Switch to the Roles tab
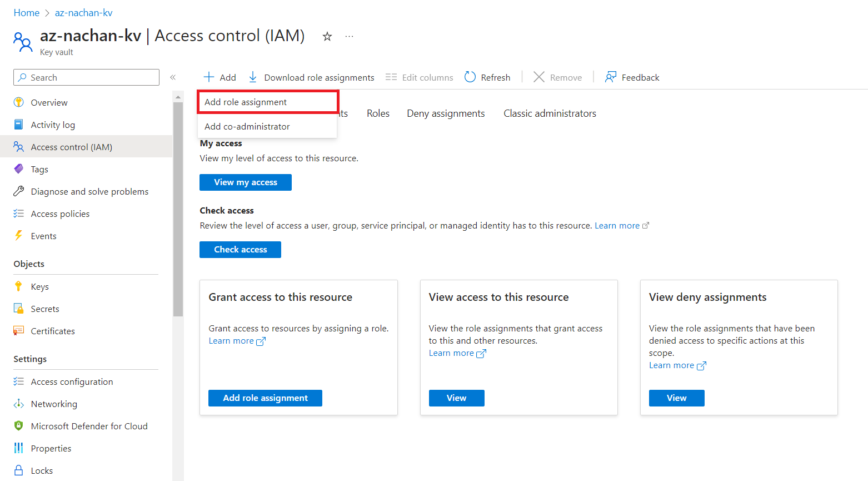The height and width of the screenshot is (481, 868). 378,113
